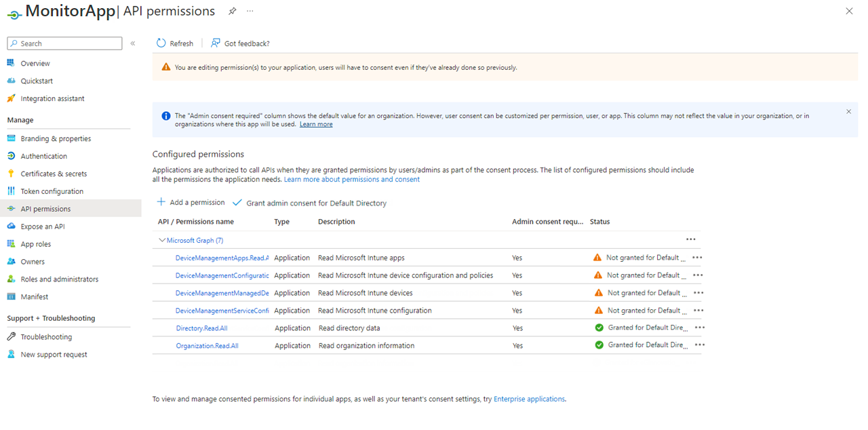
Task: Open the Organization.Read.All permission link
Action: point(208,346)
